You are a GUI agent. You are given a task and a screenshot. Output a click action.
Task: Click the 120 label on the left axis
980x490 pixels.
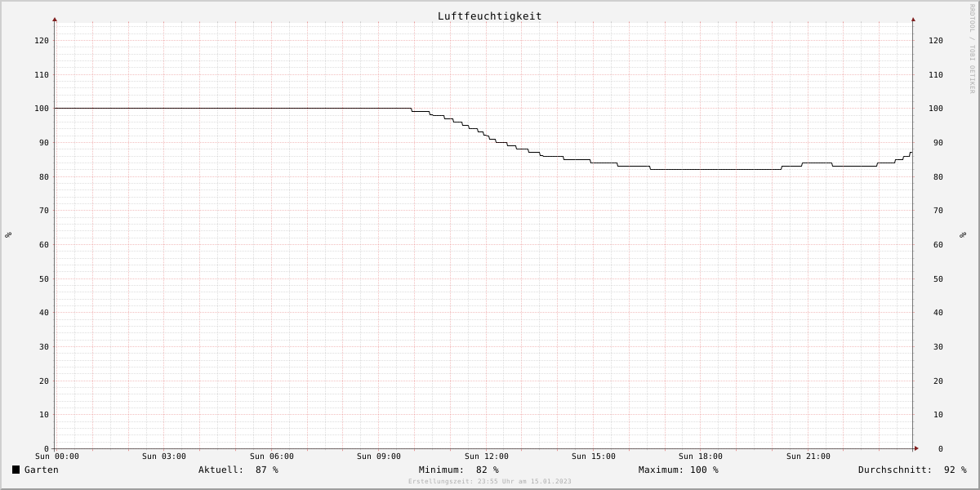42,41
